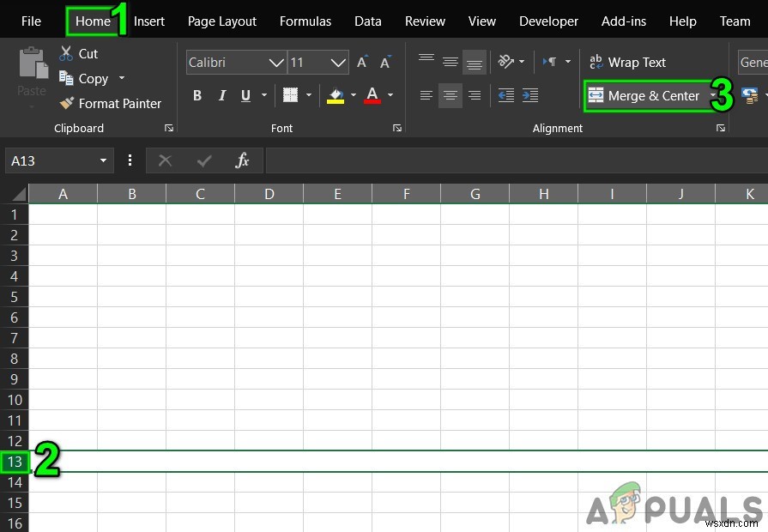Screen dimensions: 768x532
Task: Click the Insert Function fx icon
Action: 242,160
